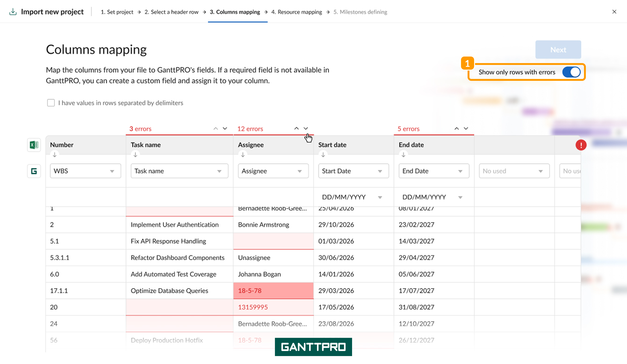Go to step 4 Resource mapping
Screen dimensions: 627x364
coord(297,12)
